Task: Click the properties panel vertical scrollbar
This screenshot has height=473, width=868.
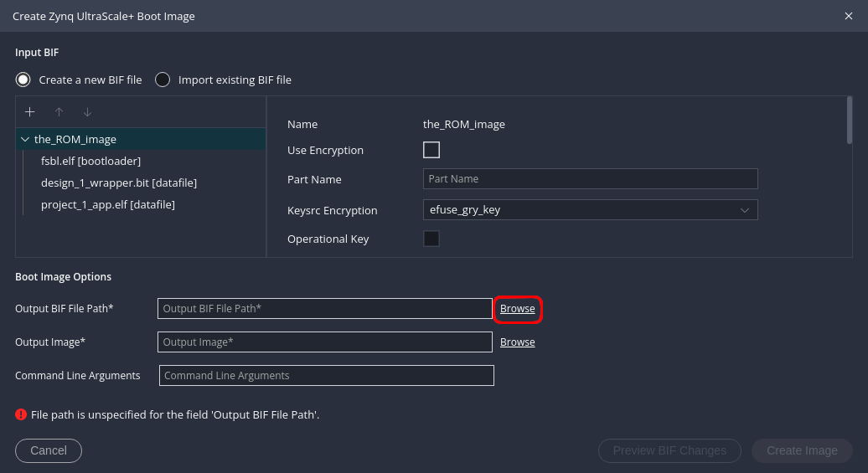Action: point(849,121)
